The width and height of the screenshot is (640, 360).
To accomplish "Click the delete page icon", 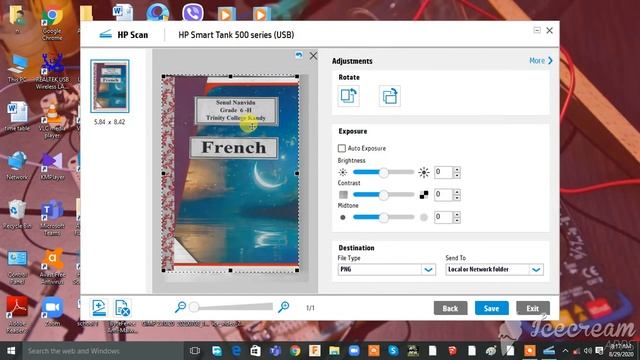I will (122, 308).
